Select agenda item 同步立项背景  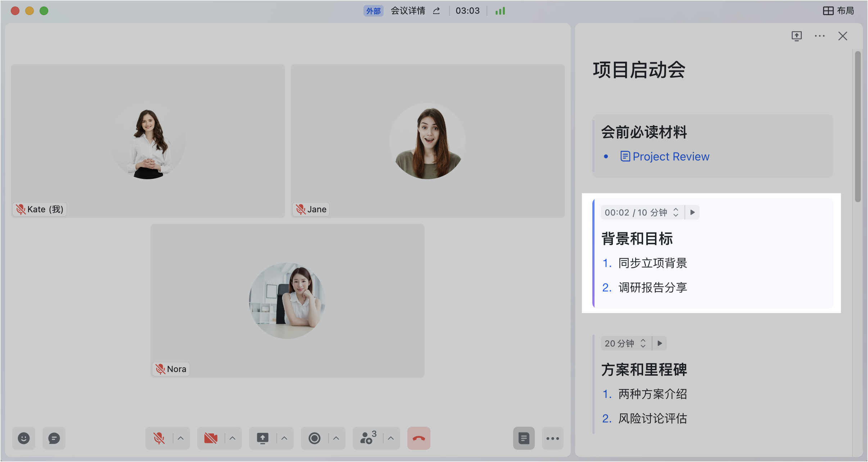(x=653, y=263)
